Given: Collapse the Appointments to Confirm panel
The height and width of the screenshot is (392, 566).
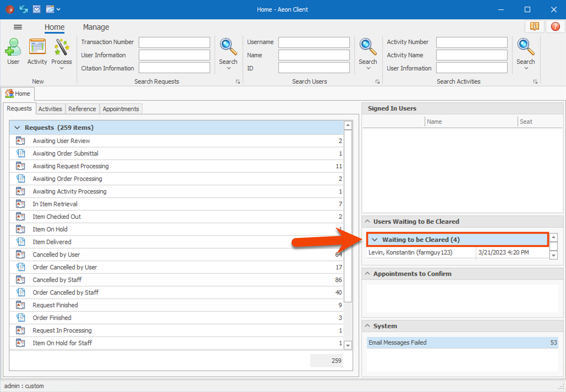Looking at the screenshot, I should 367,274.
